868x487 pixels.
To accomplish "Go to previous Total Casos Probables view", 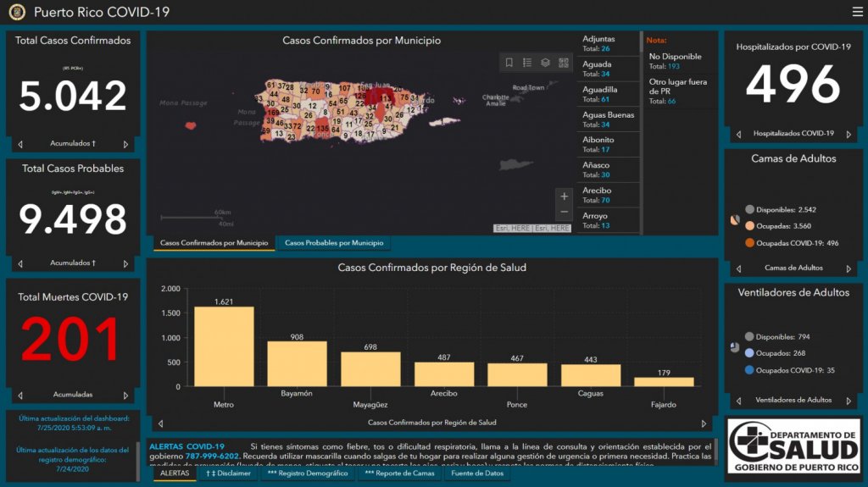I will coord(20,263).
